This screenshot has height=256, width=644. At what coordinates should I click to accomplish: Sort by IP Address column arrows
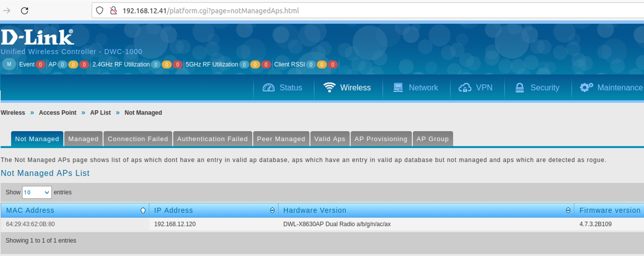click(272, 210)
